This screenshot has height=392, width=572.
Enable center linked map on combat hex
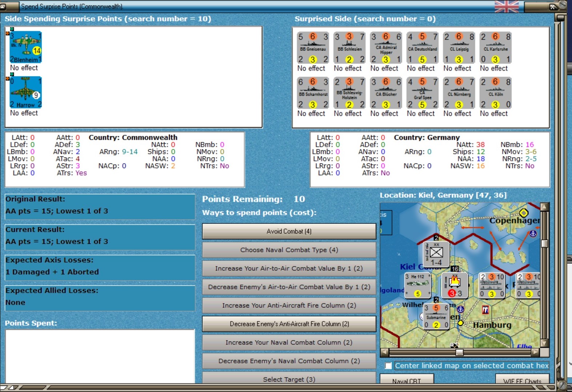coord(388,366)
